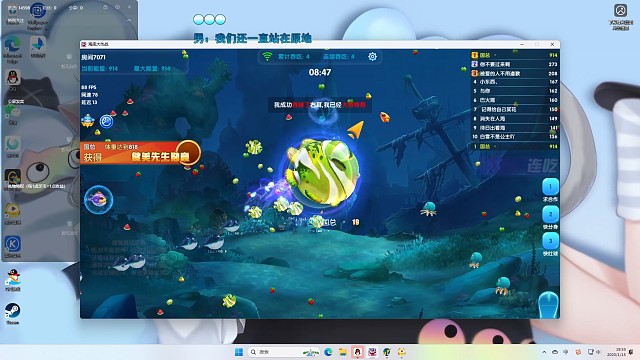This screenshot has width=640, height=360.
Task: Select leaderboard row with score 273
Action: 514,64
